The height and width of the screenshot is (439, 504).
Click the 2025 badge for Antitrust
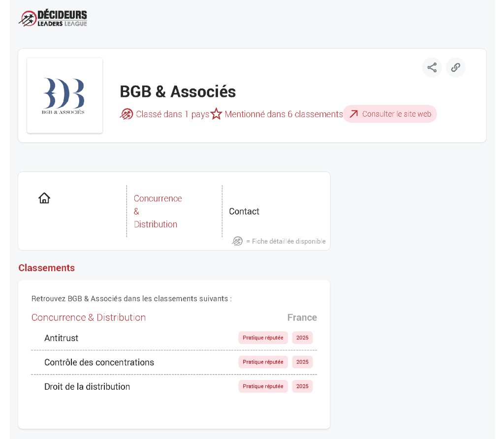point(302,338)
